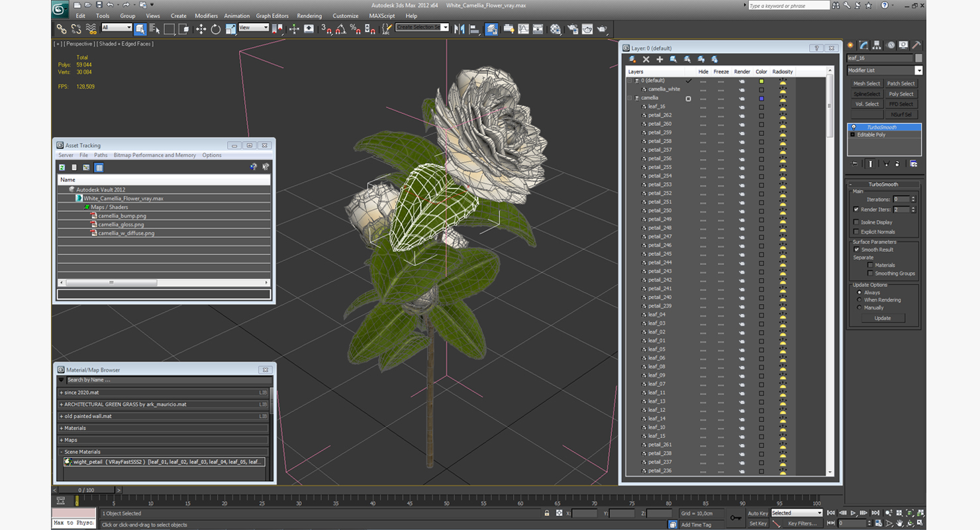Open the key mode Selected dropdown
The image size is (980, 530).
point(797,513)
